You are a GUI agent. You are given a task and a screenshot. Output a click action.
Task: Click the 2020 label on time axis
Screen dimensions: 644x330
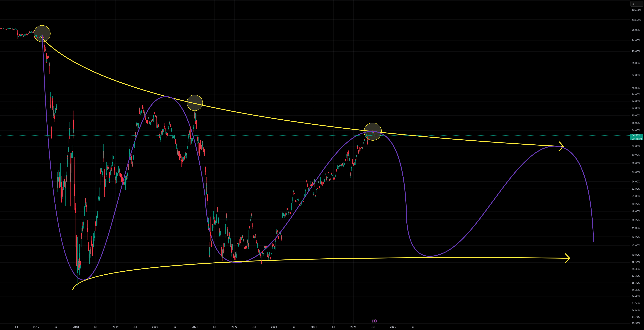click(155, 327)
